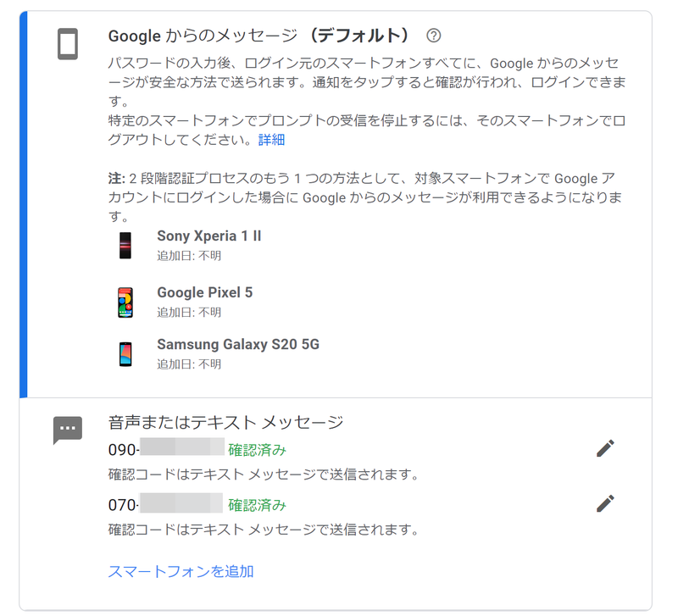Viewport: 678px width, 616px height.
Task: Click the 確認済み label next to 090 number
Action: coord(258,450)
